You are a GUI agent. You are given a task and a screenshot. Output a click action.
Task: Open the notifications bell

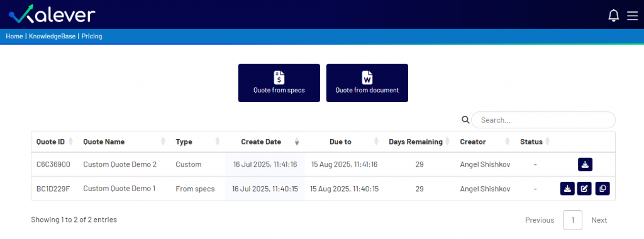click(x=613, y=16)
